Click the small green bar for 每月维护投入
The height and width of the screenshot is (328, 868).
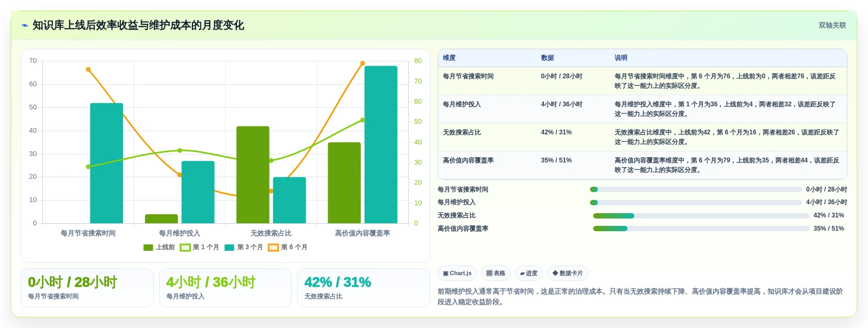click(x=161, y=218)
